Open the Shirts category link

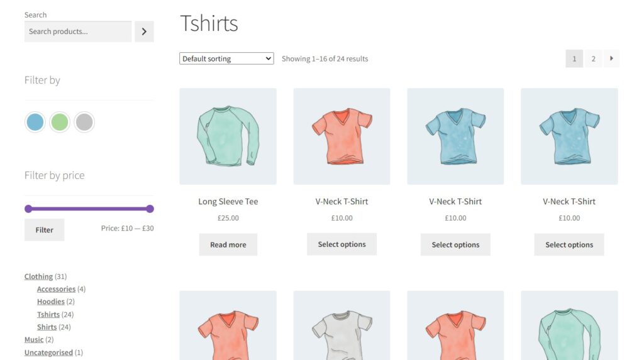coord(47,327)
